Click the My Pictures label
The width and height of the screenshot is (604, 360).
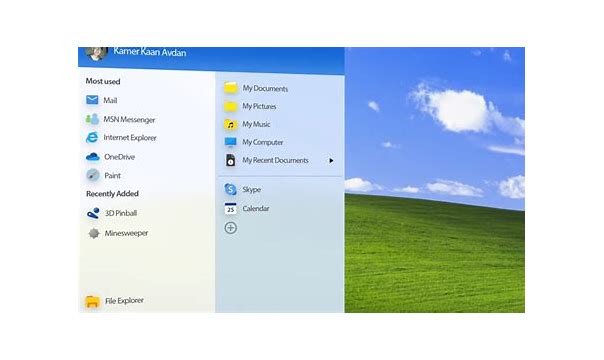click(259, 106)
